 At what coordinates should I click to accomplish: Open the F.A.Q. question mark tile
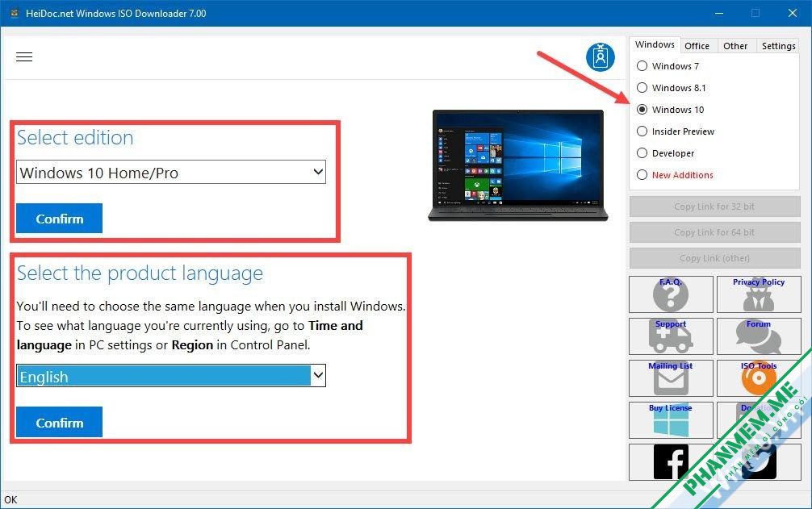click(x=671, y=294)
